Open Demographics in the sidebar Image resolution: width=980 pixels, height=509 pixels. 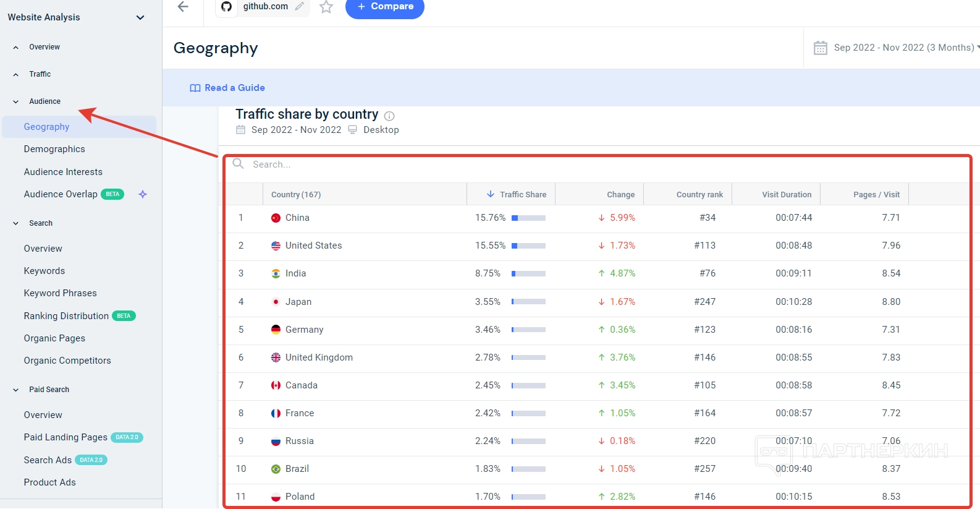click(54, 149)
